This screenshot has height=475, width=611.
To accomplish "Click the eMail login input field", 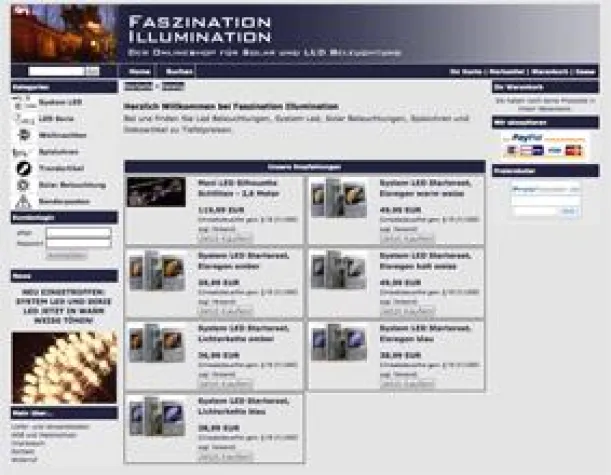I will coord(79,233).
